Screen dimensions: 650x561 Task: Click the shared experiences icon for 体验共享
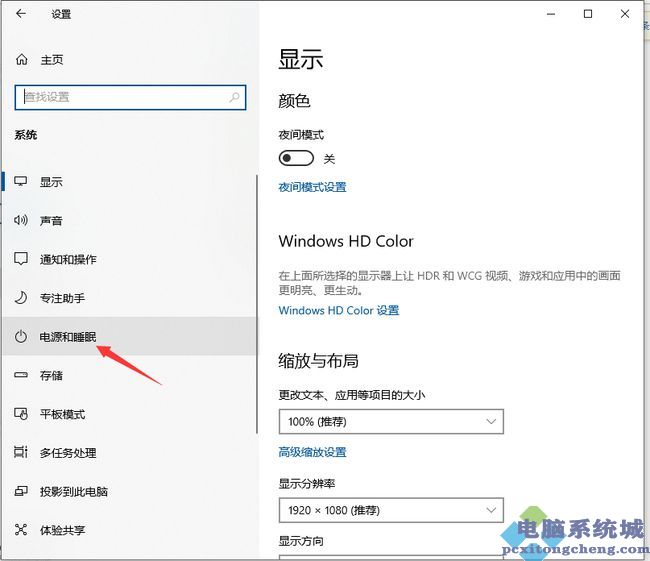[21, 529]
